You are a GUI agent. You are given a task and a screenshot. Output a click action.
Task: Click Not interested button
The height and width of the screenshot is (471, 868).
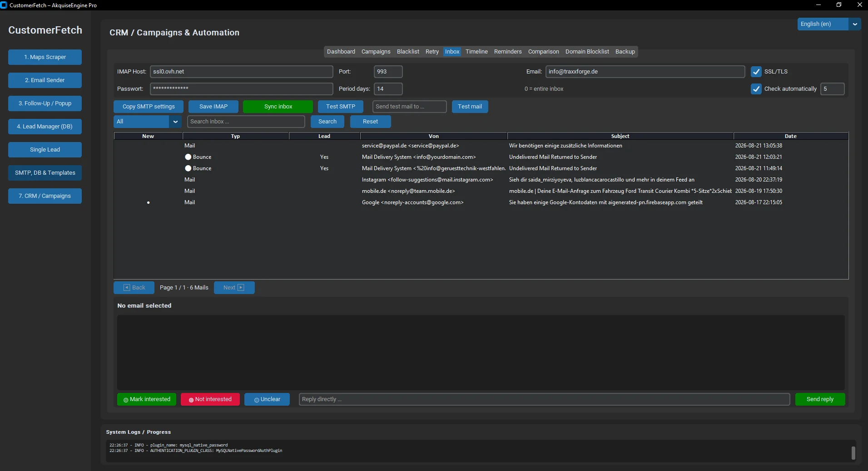click(x=210, y=399)
